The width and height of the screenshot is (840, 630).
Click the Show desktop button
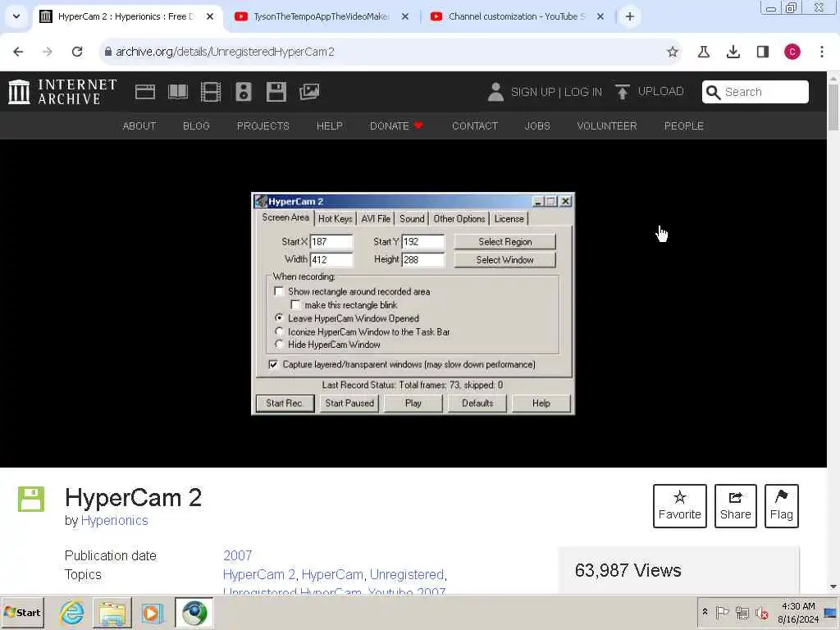pyautogui.click(x=831, y=612)
